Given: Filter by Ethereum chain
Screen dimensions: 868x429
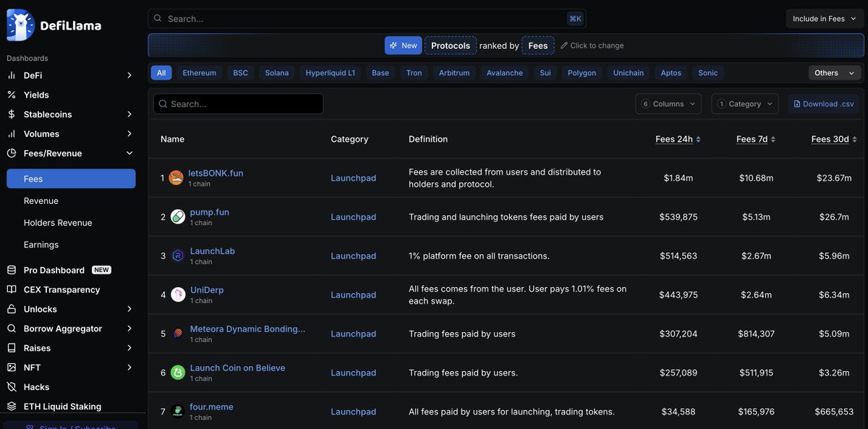Looking at the screenshot, I should point(200,73).
